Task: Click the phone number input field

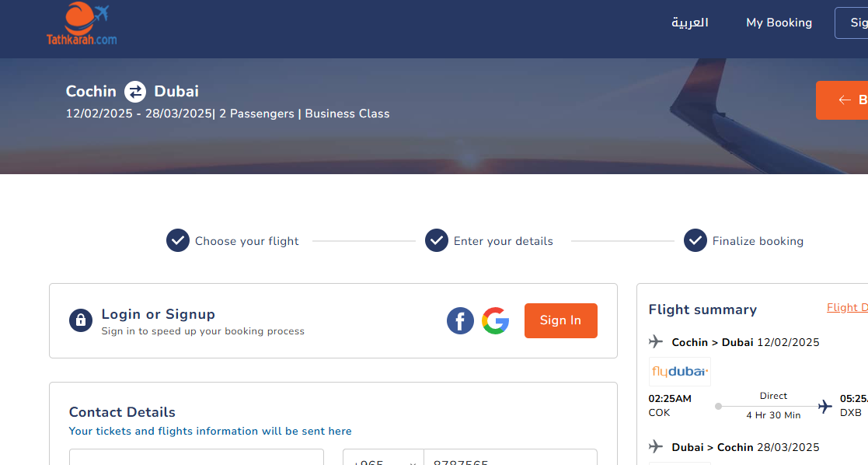Action: coord(511,458)
